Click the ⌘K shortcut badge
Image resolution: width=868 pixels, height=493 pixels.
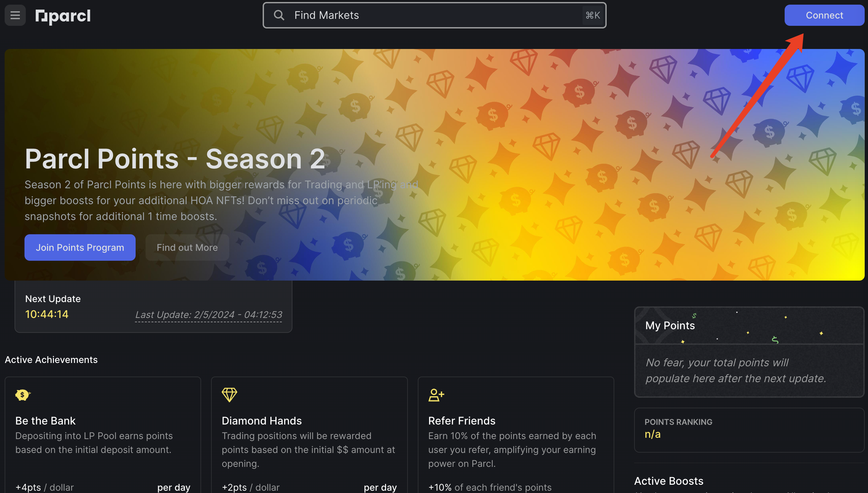click(592, 15)
